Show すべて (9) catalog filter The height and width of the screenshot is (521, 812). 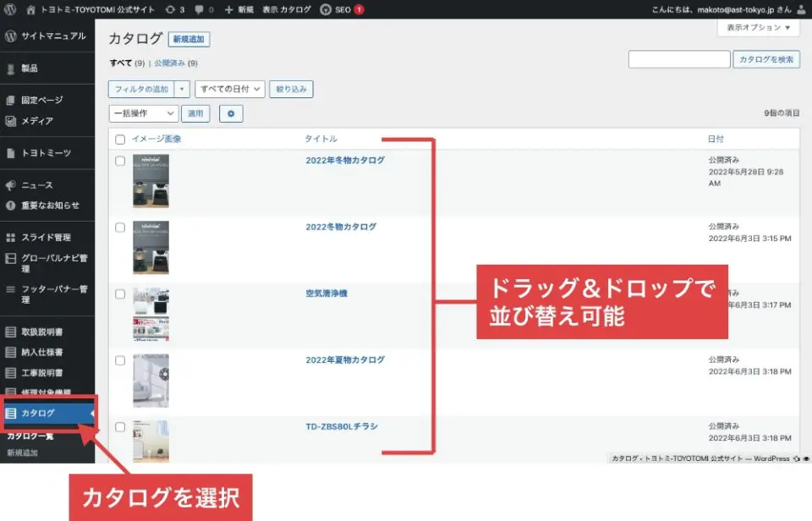click(x=127, y=63)
